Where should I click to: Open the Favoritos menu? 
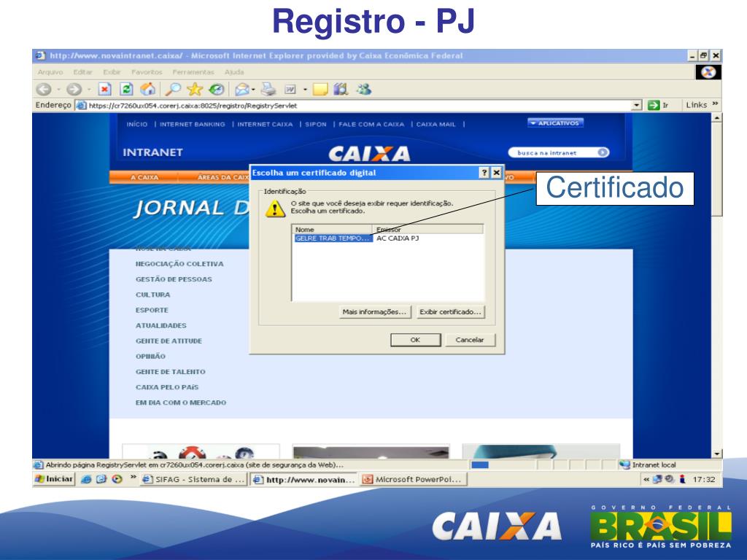[147, 72]
